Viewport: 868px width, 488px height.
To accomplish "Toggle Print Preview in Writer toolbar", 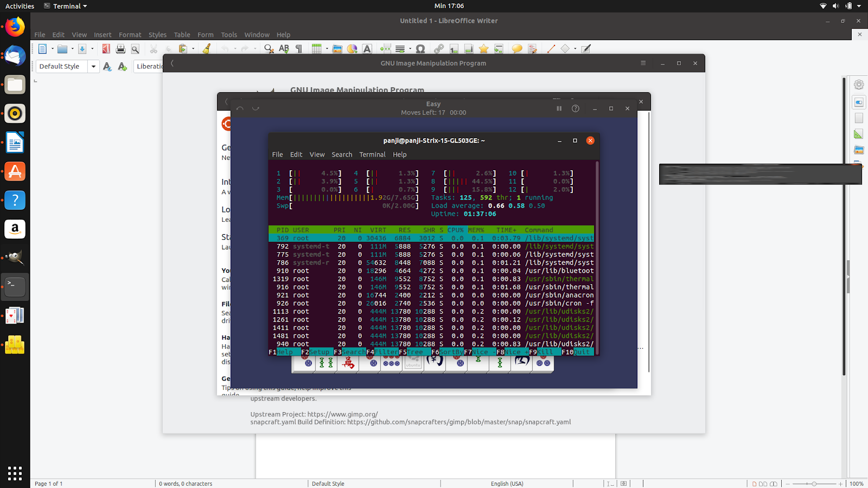I will 135,49.
